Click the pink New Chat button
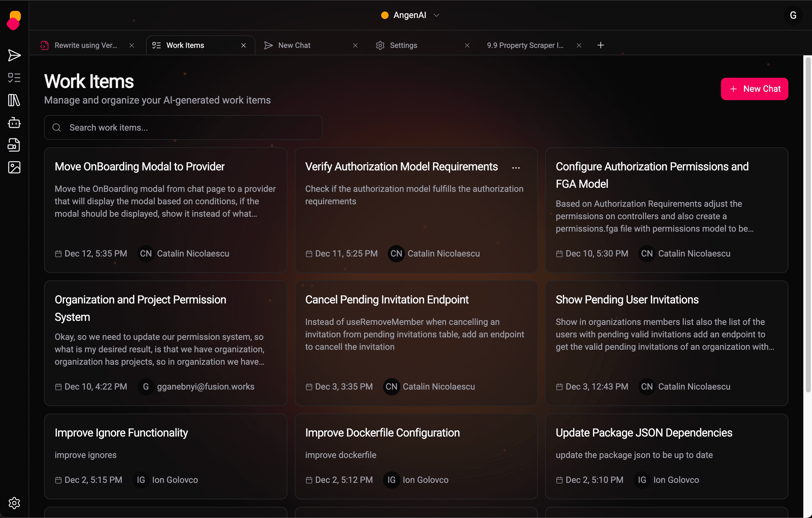This screenshot has width=812, height=518. (754, 89)
